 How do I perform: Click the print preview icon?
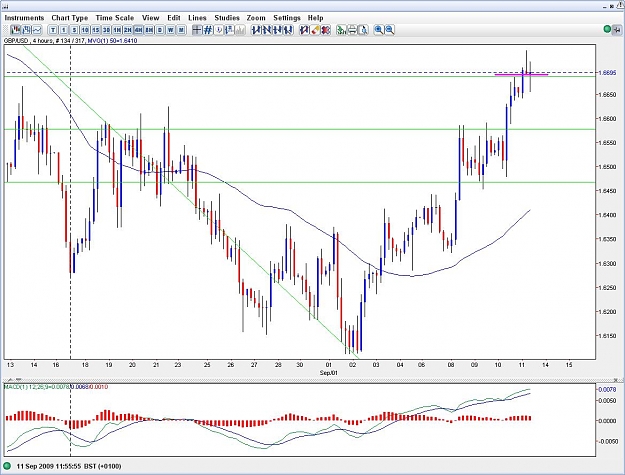pyautogui.click(x=363, y=30)
